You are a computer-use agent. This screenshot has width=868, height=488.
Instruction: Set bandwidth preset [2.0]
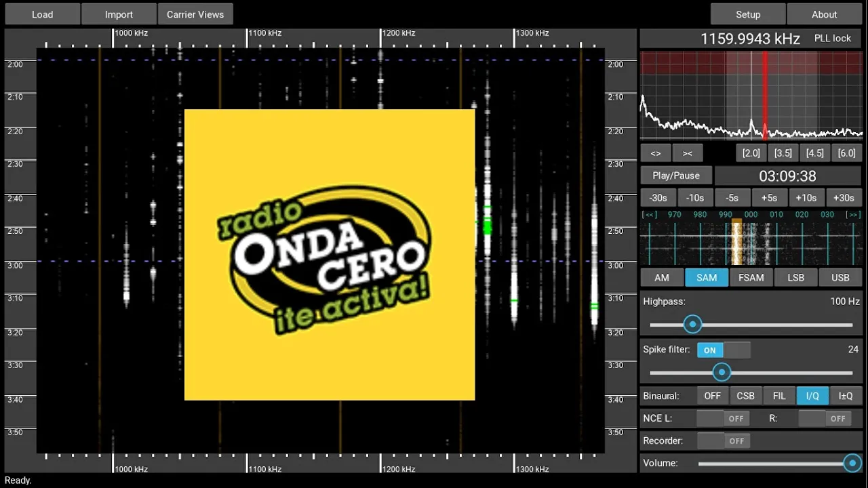coord(751,153)
